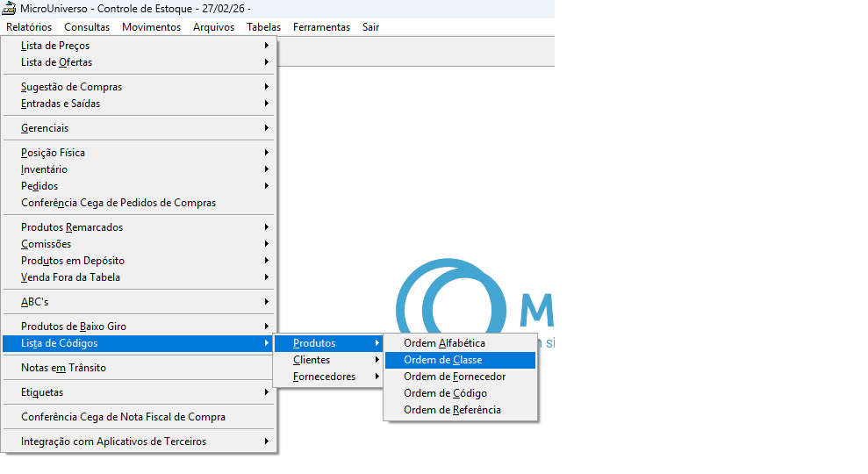The width and height of the screenshot is (868, 474).
Task: Open Conferência Cega de Nota Fiscal de Compra
Action: point(123,417)
